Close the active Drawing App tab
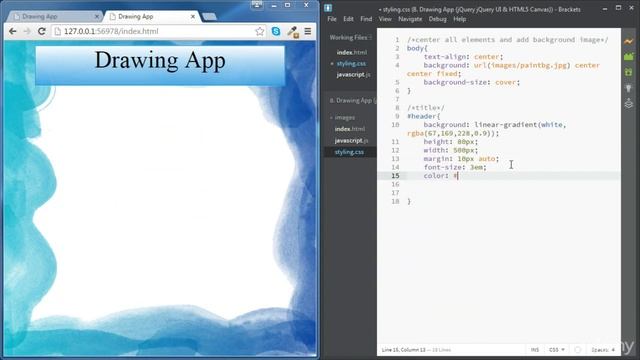Viewport: 640px width, 360px height. coord(193,17)
